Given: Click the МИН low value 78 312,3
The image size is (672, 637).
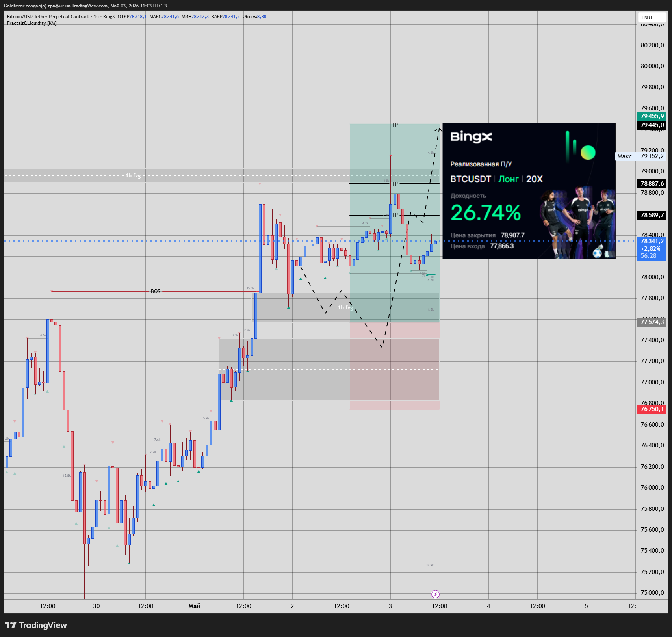Looking at the screenshot, I should [x=200, y=17].
